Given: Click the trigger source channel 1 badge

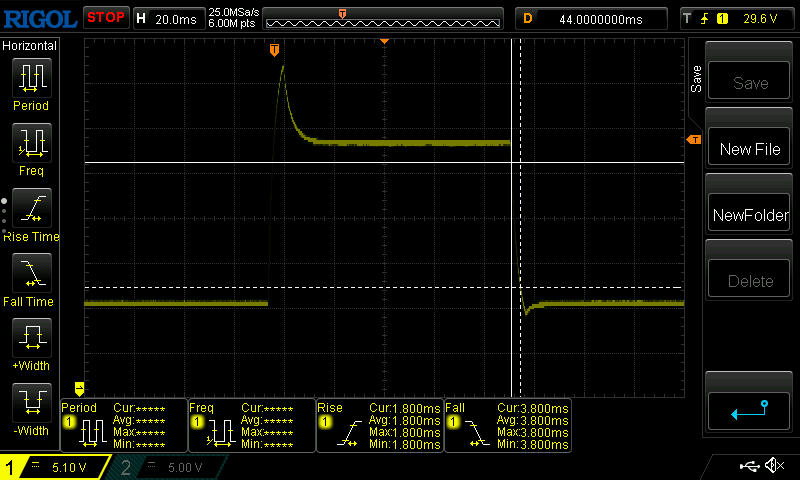Looking at the screenshot, I should (x=722, y=19).
